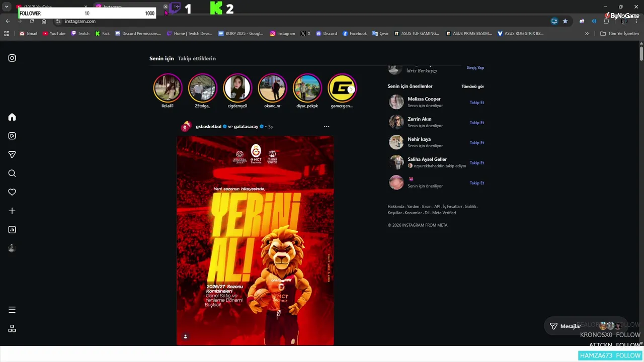Follow Saliha Aysel Geller with Takip Et

point(477,163)
